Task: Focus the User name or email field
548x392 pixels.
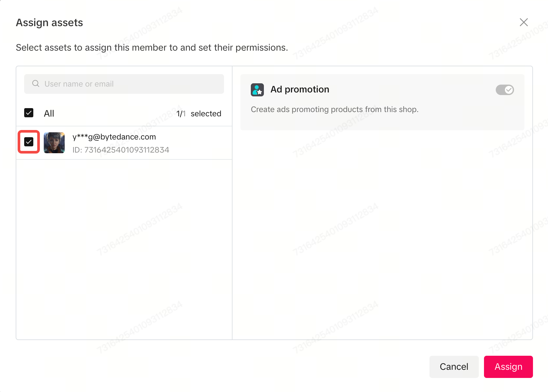Action: [131, 84]
